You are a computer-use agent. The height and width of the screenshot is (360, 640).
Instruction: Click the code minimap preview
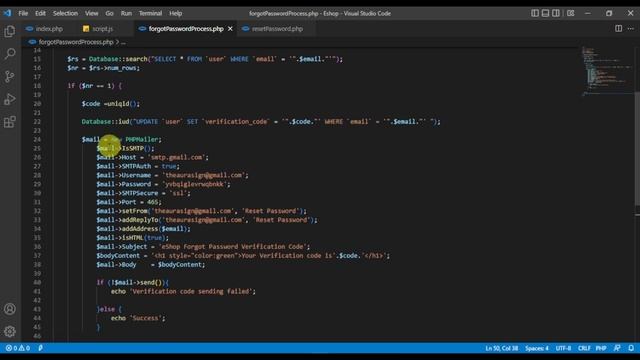[x=607, y=71]
